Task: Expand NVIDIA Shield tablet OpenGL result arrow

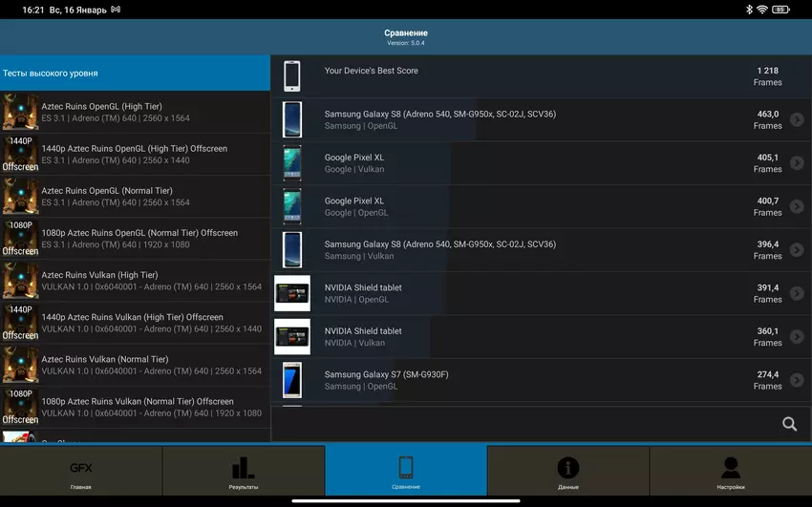Action: click(x=797, y=293)
